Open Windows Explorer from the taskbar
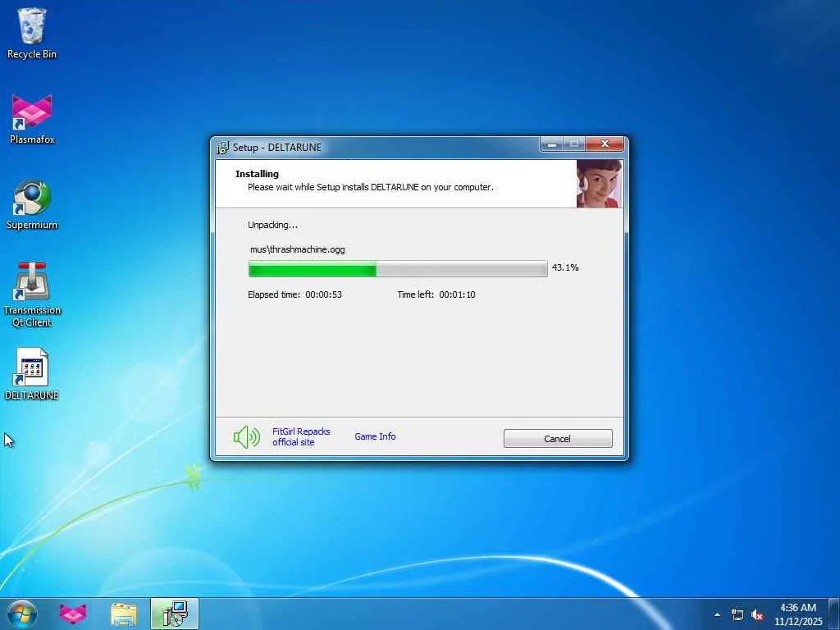 [x=124, y=614]
